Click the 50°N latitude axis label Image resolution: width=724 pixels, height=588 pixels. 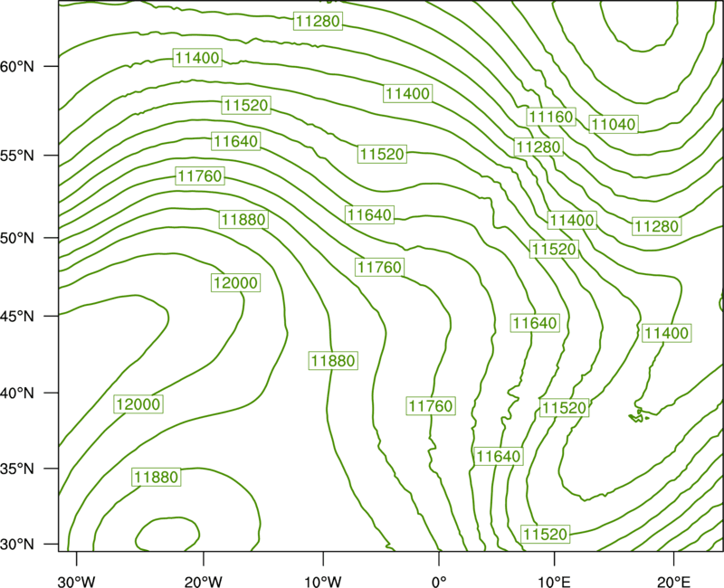pos(17,238)
